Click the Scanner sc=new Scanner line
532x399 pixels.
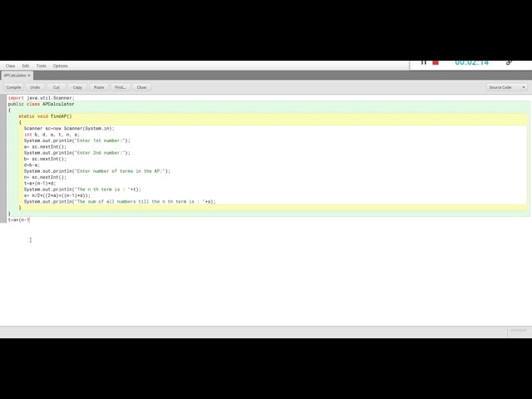coord(69,129)
